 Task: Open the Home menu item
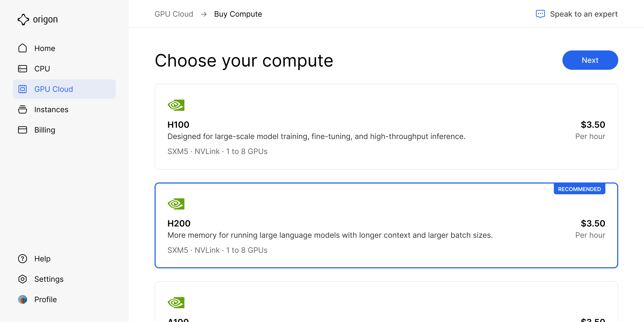(x=64, y=48)
